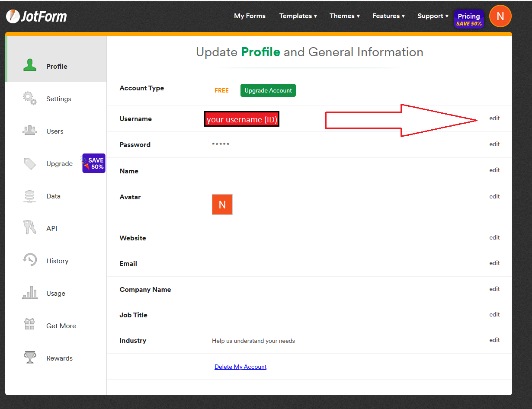This screenshot has width=532, height=409.
Task: Edit the Password field
Action: point(494,144)
